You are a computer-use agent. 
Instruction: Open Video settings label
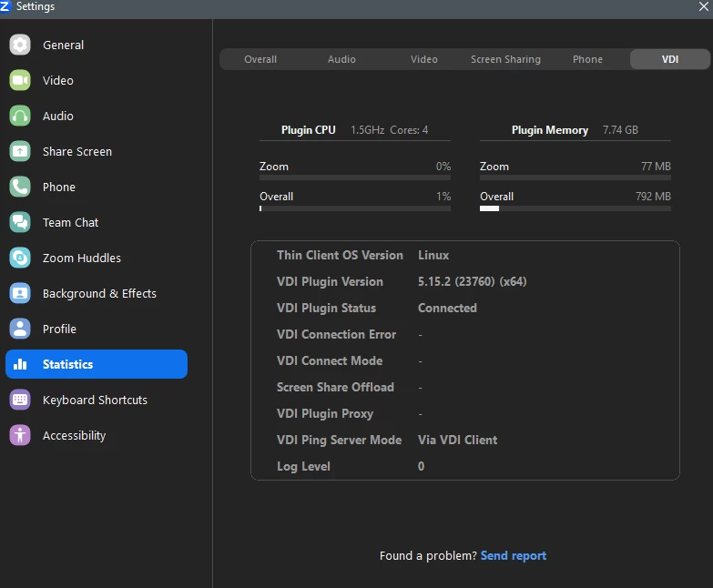coord(57,80)
